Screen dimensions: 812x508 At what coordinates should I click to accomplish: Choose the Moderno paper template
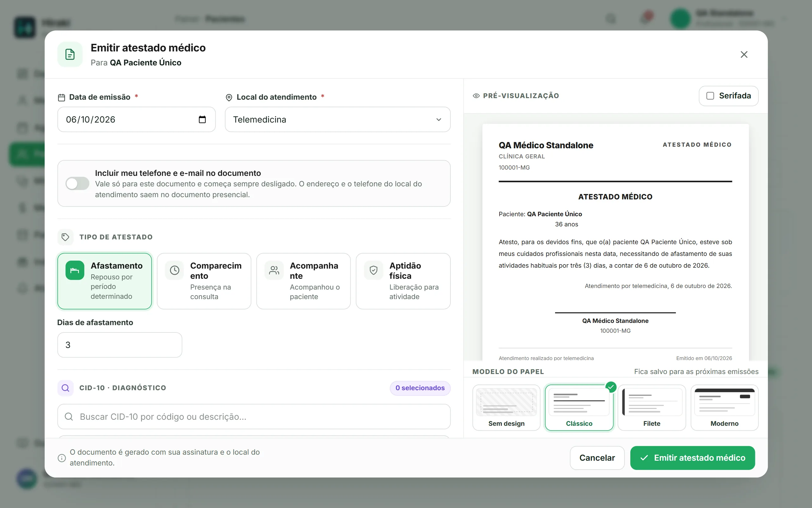tap(724, 408)
